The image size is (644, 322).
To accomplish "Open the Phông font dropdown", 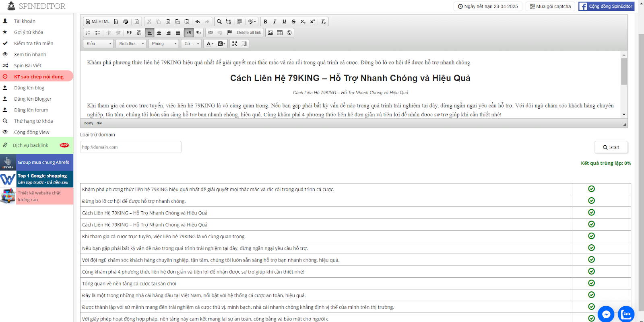I will tap(163, 43).
